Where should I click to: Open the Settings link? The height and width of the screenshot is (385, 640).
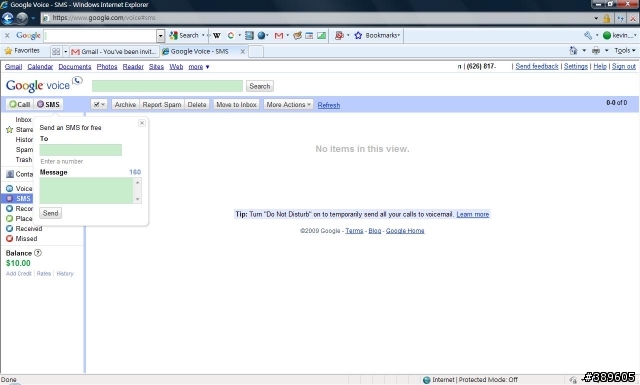[576, 67]
